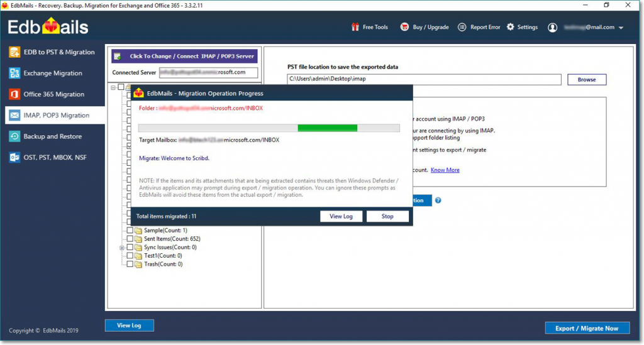Click the Buy / Upgrade cart icon

coord(404,27)
